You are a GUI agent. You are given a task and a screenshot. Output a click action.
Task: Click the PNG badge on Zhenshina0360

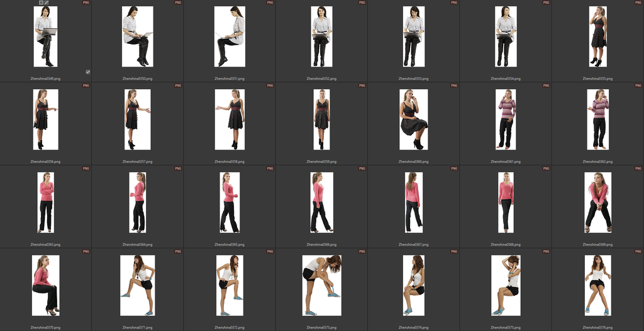tap(453, 85)
